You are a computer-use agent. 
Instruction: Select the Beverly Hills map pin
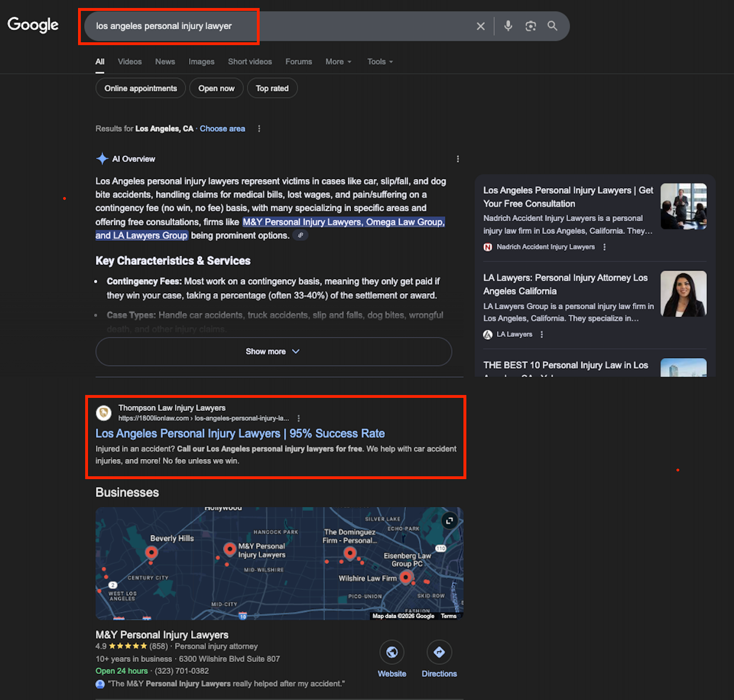coord(151,553)
